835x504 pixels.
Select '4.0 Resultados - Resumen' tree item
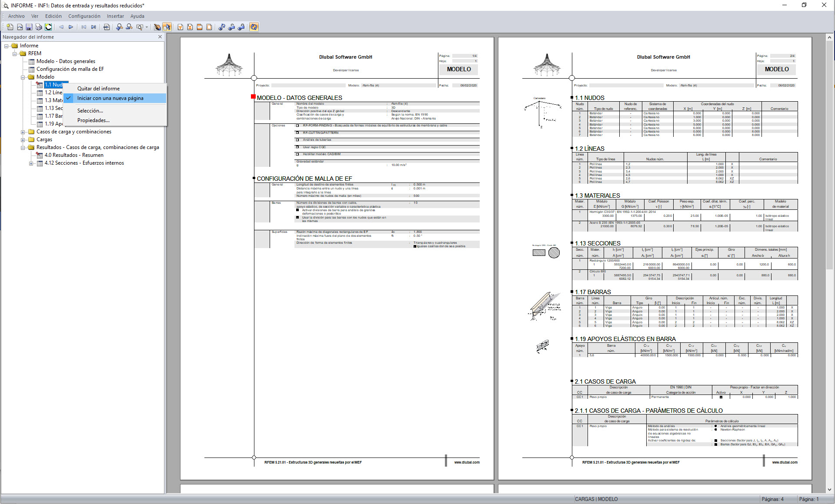coord(74,155)
